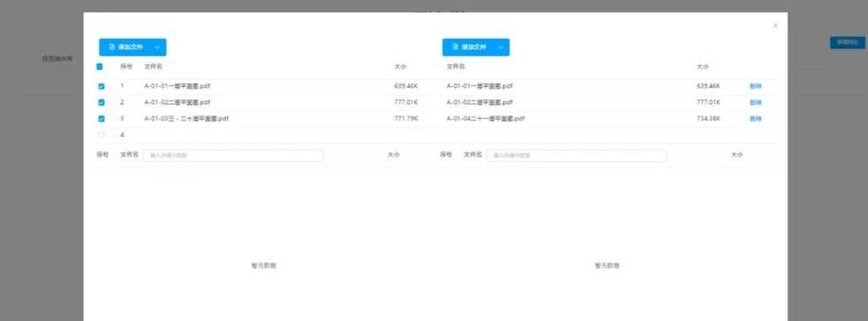Click the file icon on left 添加文件 button
The height and width of the screenshot is (321, 868).
[112, 47]
